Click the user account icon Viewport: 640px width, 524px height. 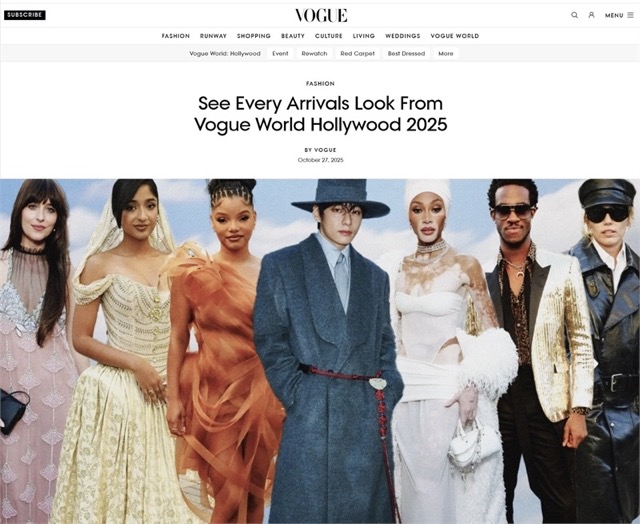(591, 15)
